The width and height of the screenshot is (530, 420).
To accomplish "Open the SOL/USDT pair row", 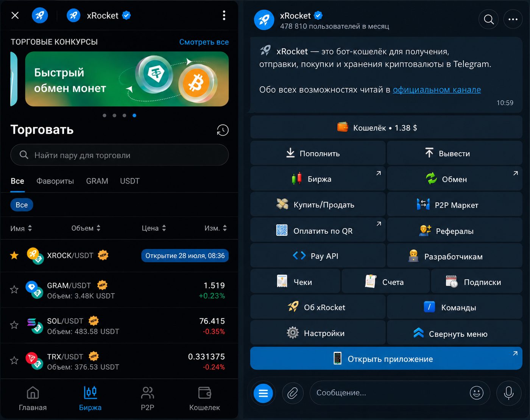I will click(119, 325).
